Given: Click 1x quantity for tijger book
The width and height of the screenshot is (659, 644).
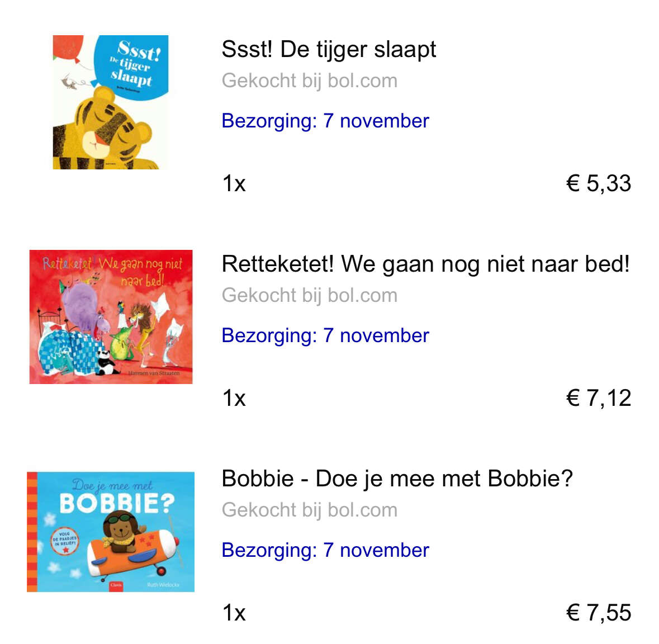Looking at the screenshot, I should point(234,184).
